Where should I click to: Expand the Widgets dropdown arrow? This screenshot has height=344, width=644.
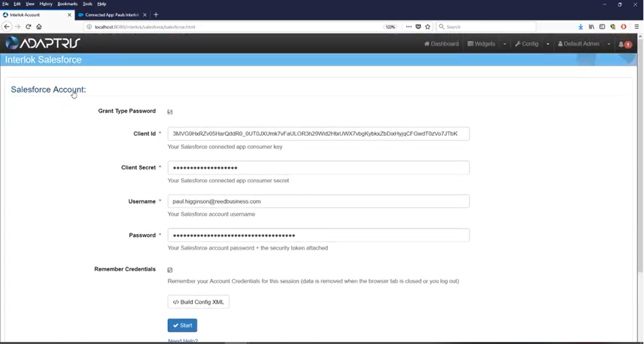click(505, 44)
